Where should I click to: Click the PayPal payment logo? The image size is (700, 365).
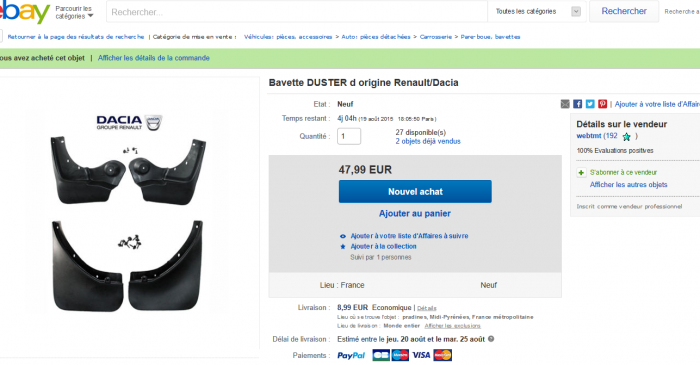[x=351, y=355]
